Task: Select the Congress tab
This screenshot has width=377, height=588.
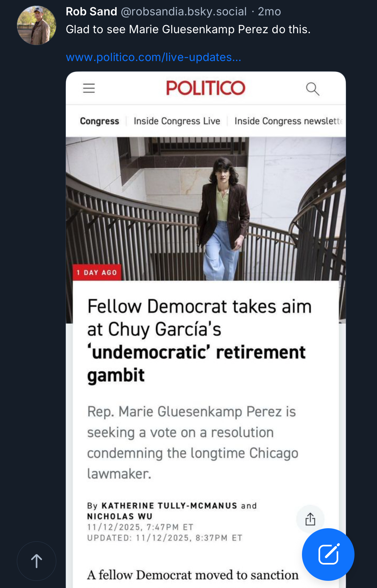Action: pos(99,121)
